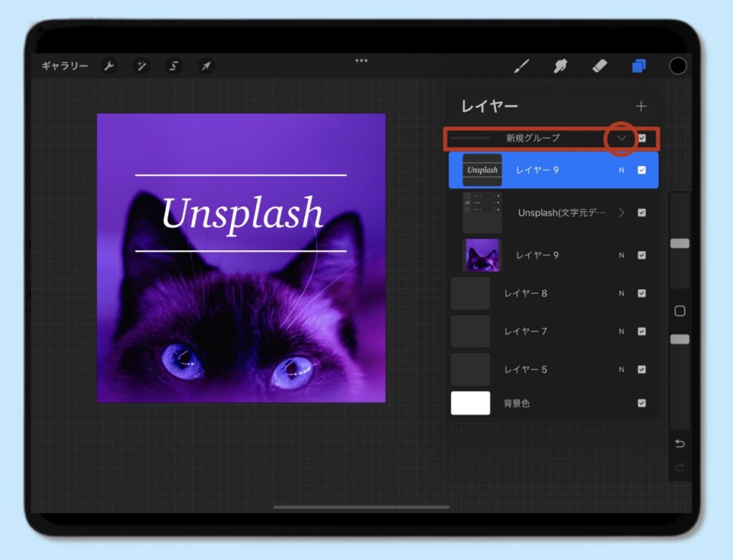Hide the selected レイヤー 9 text layer

pos(642,170)
